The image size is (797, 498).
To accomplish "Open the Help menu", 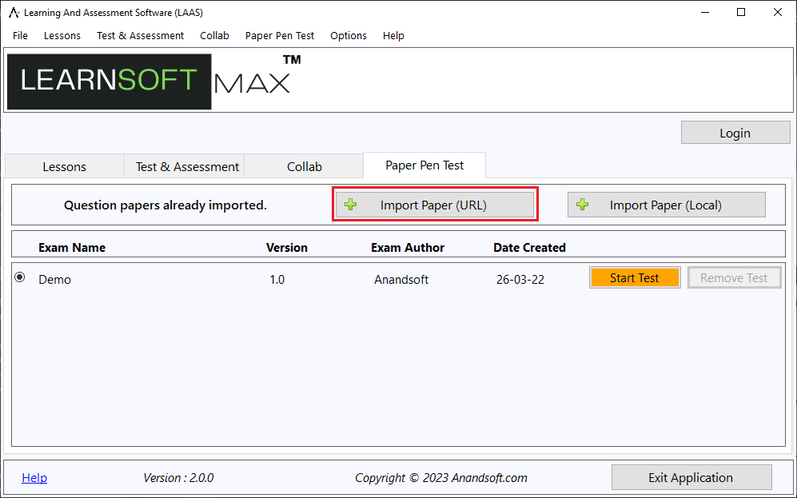I will coord(393,35).
